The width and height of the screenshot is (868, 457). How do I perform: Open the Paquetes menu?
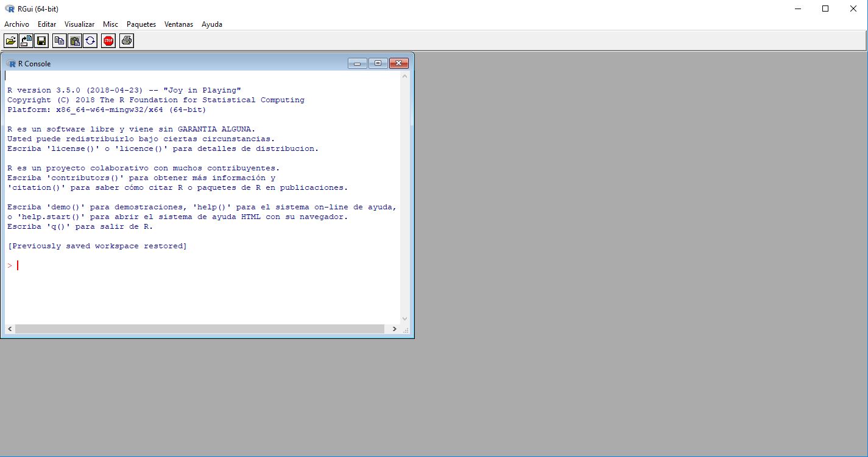pos(141,24)
